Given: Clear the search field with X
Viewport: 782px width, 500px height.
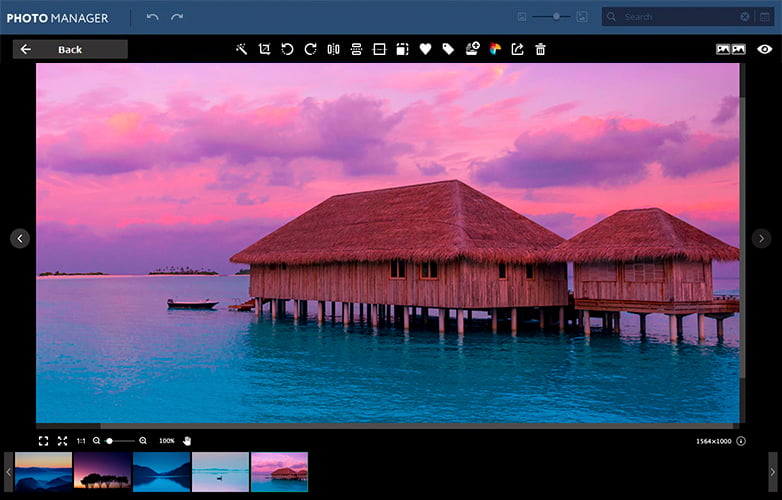Looking at the screenshot, I should coord(745,17).
